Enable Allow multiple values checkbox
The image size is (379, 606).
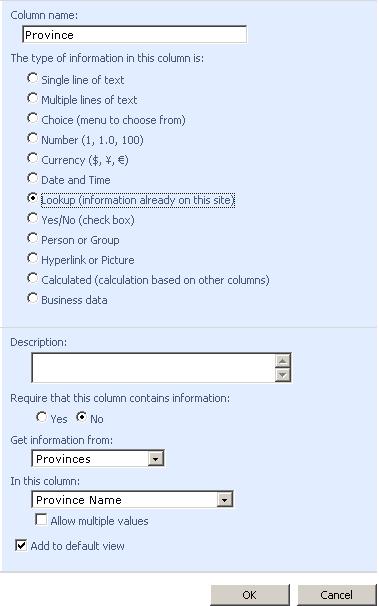[41, 519]
